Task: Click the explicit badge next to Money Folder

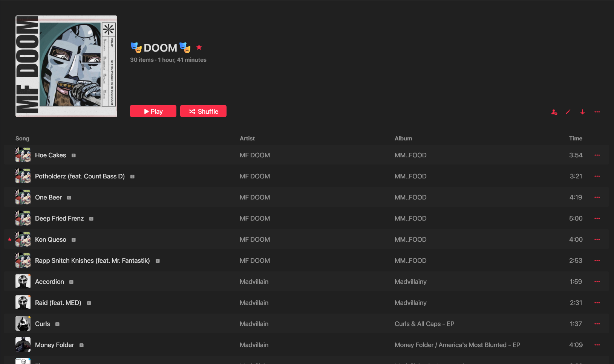Action: point(81,345)
